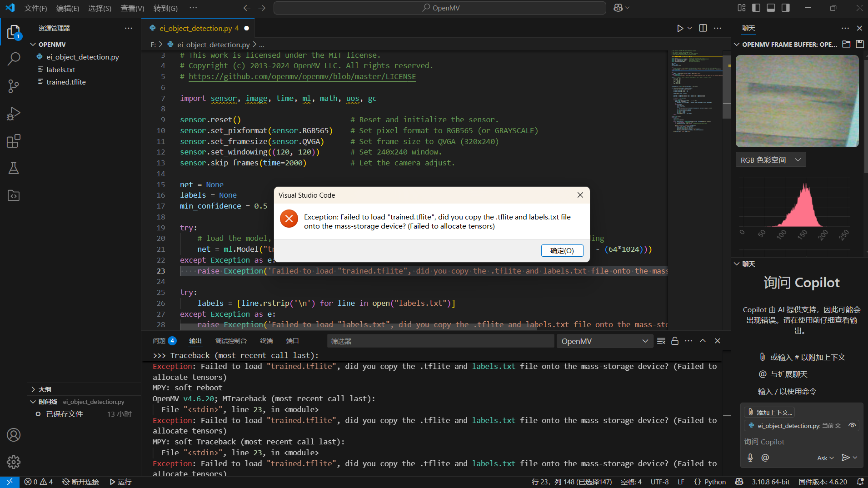Image resolution: width=868 pixels, height=488 pixels.
Task: Open notifications bell in status bar
Action: (860, 482)
